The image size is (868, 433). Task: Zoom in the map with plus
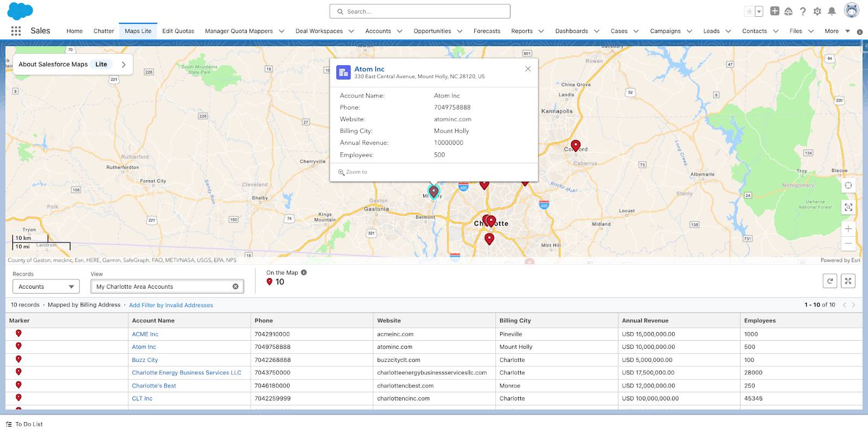tap(848, 228)
